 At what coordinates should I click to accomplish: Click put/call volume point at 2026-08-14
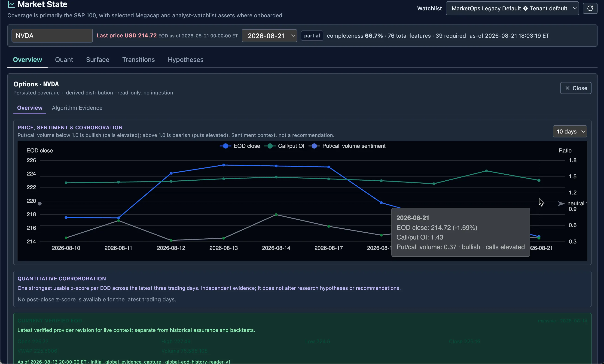[276, 215]
